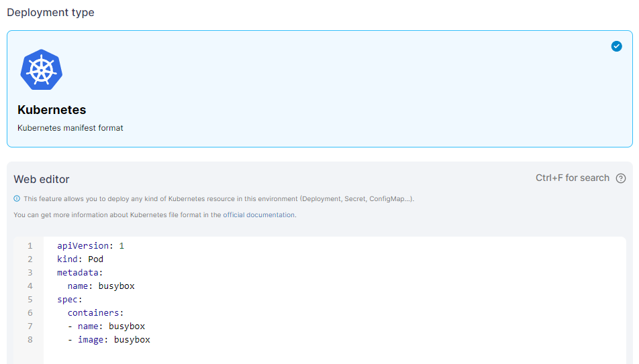This screenshot has height=364, width=639.
Task: Click line number 5 in editor gutter
Action: point(30,299)
